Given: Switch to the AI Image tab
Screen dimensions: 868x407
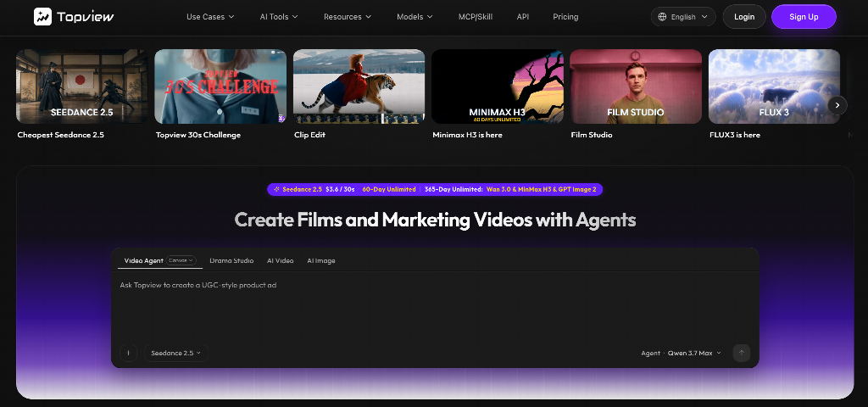Looking at the screenshot, I should [x=321, y=260].
